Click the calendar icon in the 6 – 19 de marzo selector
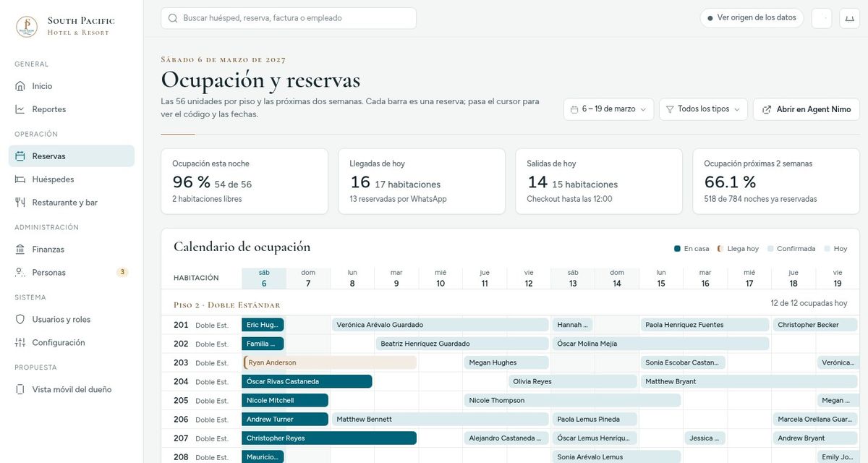868x463 pixels. coord(574,109)
